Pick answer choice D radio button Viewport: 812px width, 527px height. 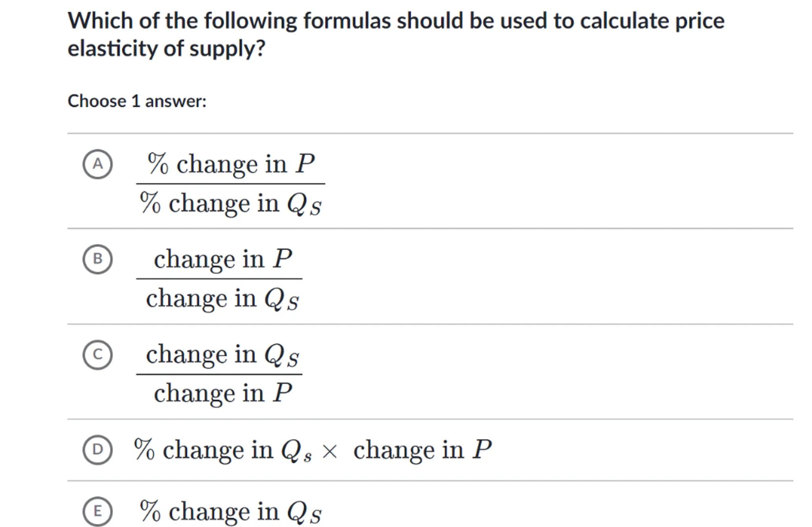[x=98, y=450]
